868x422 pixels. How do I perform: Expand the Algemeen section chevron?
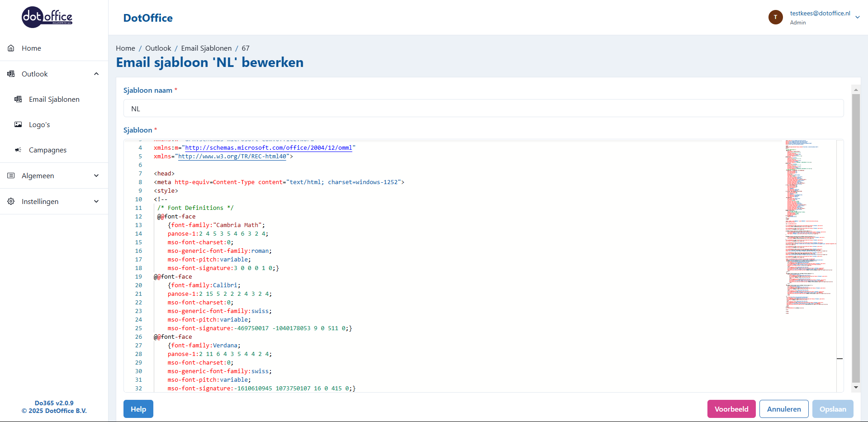pos(96,175)
